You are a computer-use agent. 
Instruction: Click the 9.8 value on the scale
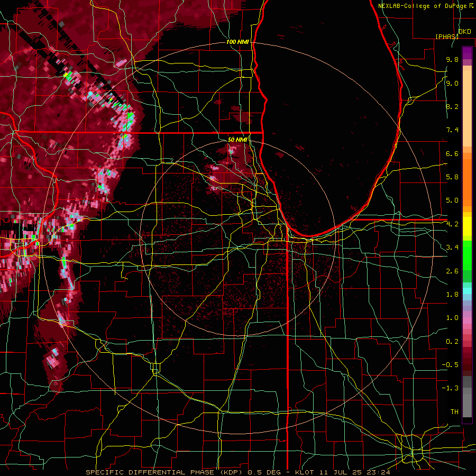(452, 59)
